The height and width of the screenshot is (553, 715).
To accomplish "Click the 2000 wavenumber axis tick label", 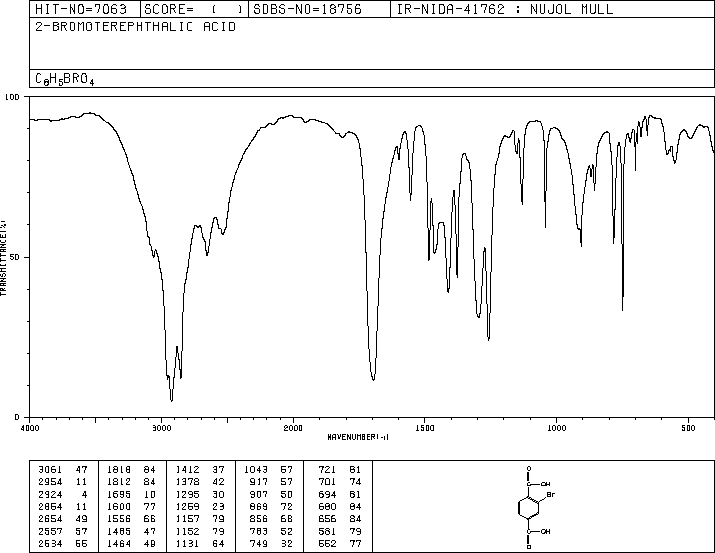I will [x=293, y=428].
